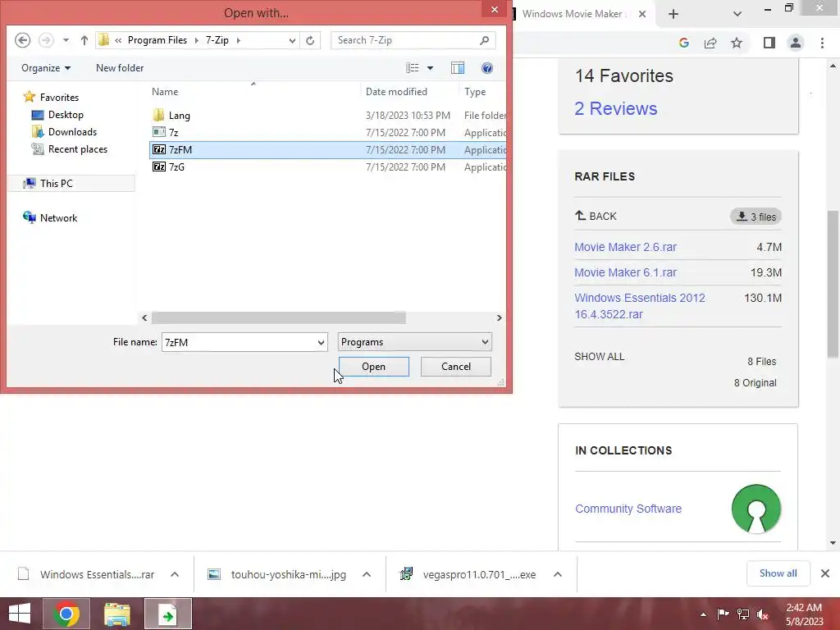840x630 pixels.
Task: Download all using the 3 files button
Action: (x=756, y=217)
